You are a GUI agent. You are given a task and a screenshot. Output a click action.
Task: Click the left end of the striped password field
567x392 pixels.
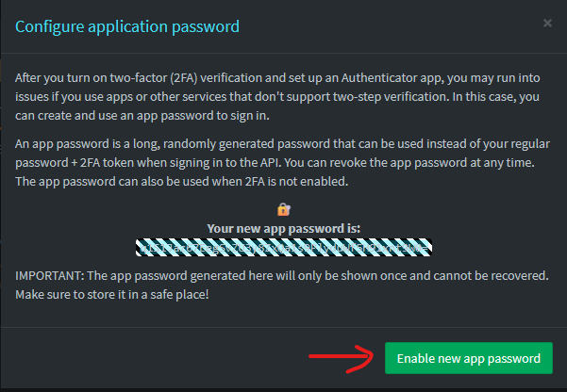(x=142, y=247)
